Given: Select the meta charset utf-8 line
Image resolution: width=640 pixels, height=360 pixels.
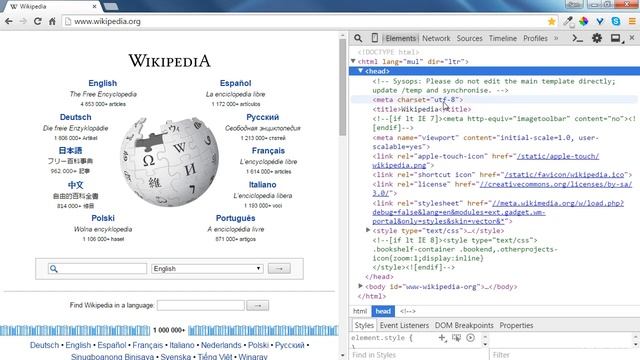Looking at the screenshot, I should 418,100.
